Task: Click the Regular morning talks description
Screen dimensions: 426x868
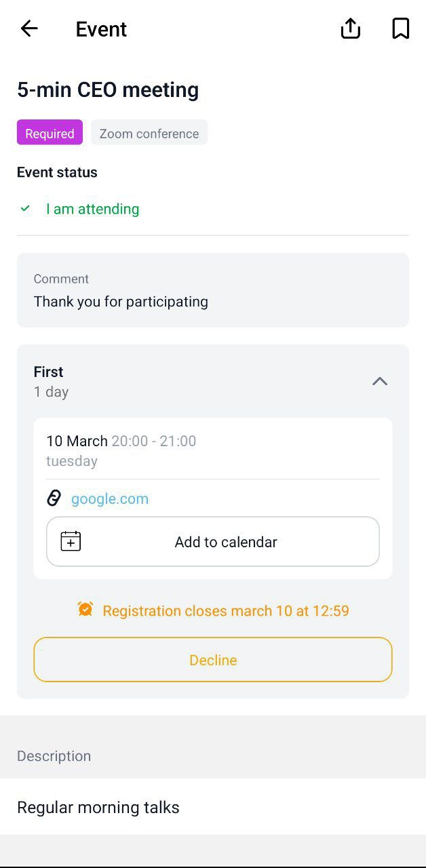Action: coord(98,807)
